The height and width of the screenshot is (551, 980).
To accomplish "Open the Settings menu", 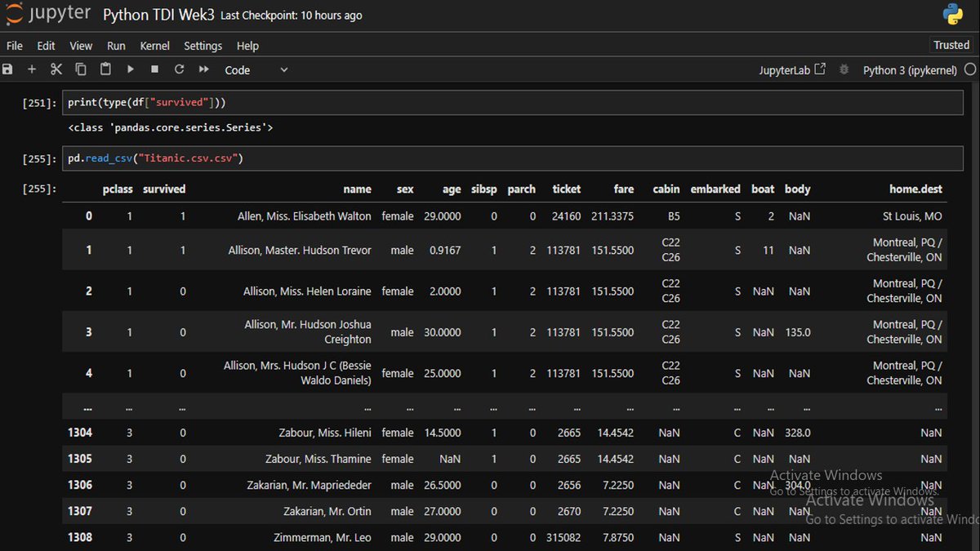I will tap(203, 46).
